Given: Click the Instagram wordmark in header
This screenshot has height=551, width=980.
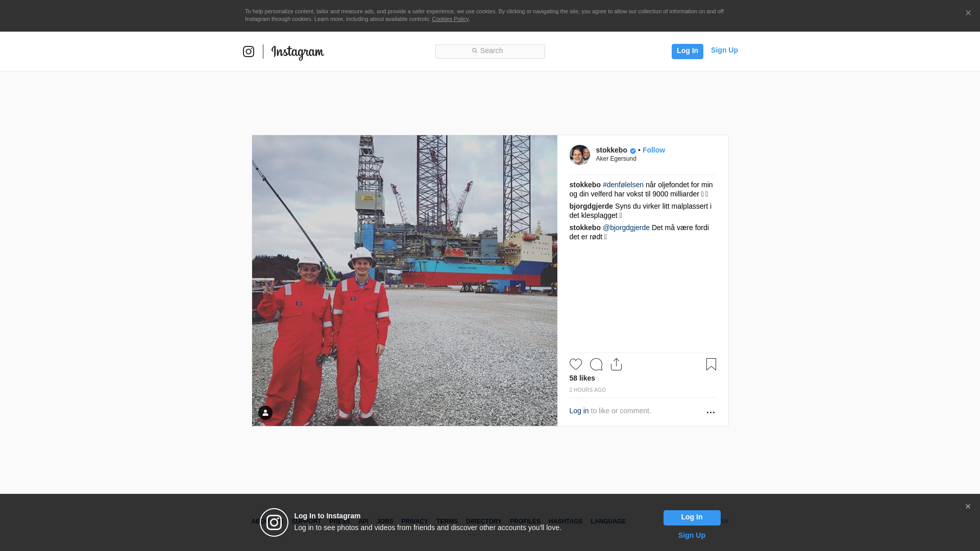Looking at the screenshot, I should (x=298, y=52).
